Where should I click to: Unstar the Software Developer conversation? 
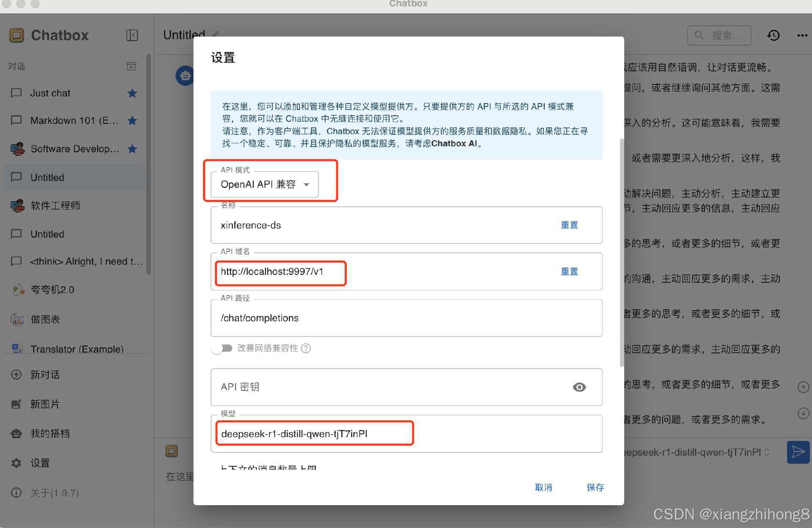point(132,149)
